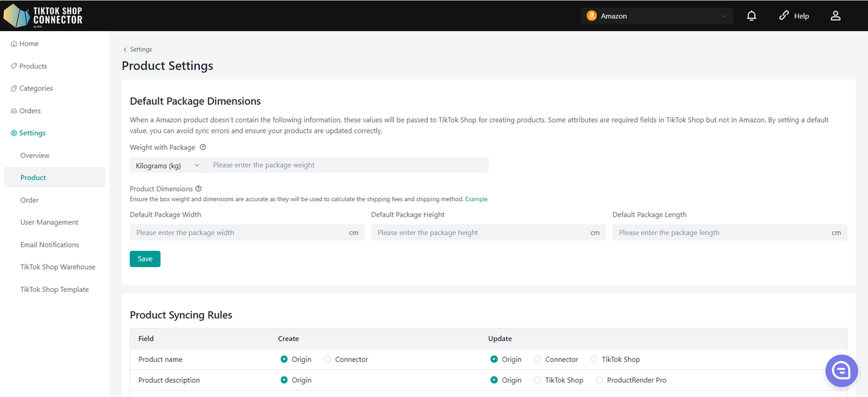Click the TikTok Shop Connector logo
Screen dimensions: 868x397
pos(43,16)
